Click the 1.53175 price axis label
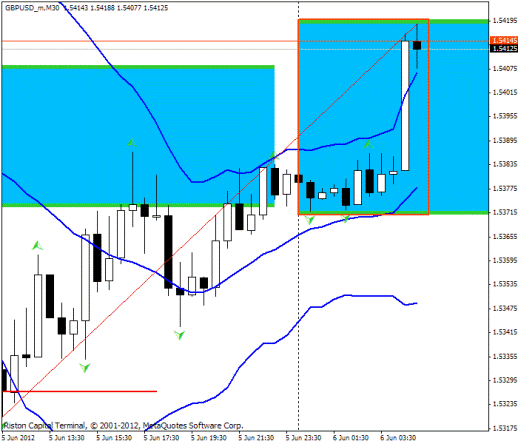518x444 pixels. point(505,428)
